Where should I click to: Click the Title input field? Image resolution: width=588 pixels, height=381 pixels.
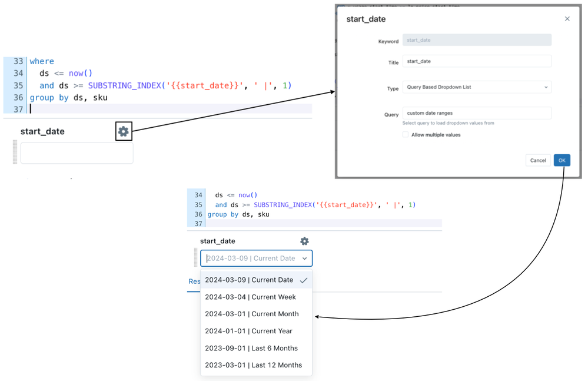(x=477, y=61)
